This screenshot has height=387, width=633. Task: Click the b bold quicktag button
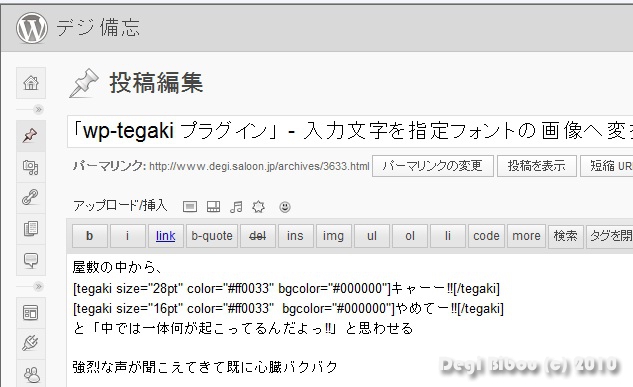[x=90, y=236]
